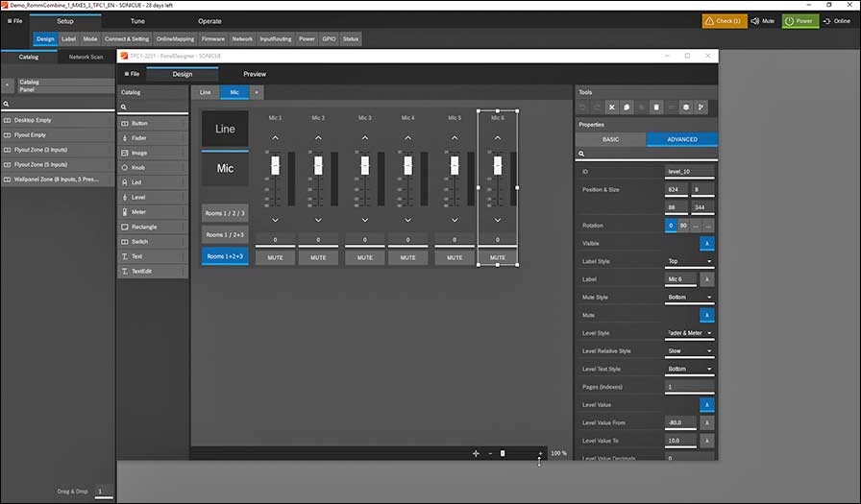861x504 pixels.
Task: Toggle the MUTE button under Mic 2
Action: point(318,257)
